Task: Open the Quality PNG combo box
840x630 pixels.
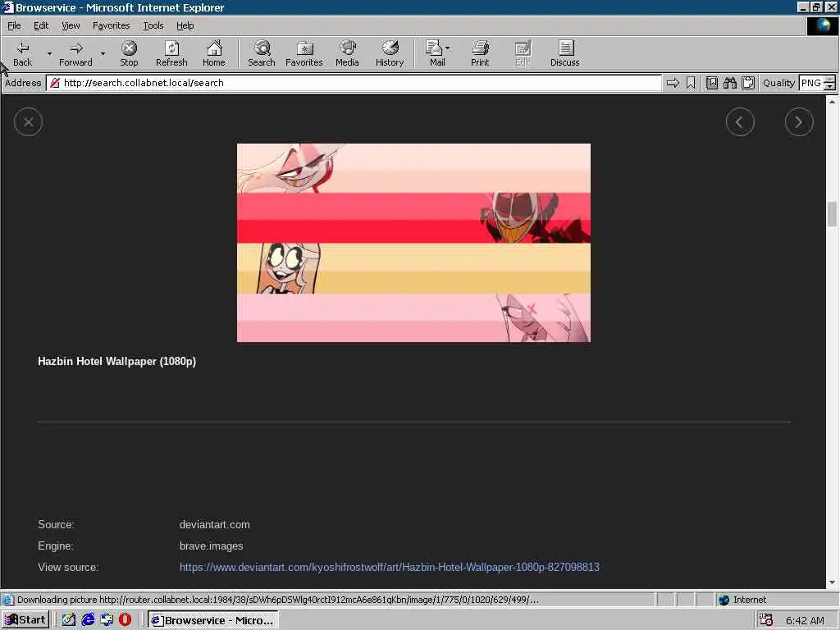Action: point(811,83)
